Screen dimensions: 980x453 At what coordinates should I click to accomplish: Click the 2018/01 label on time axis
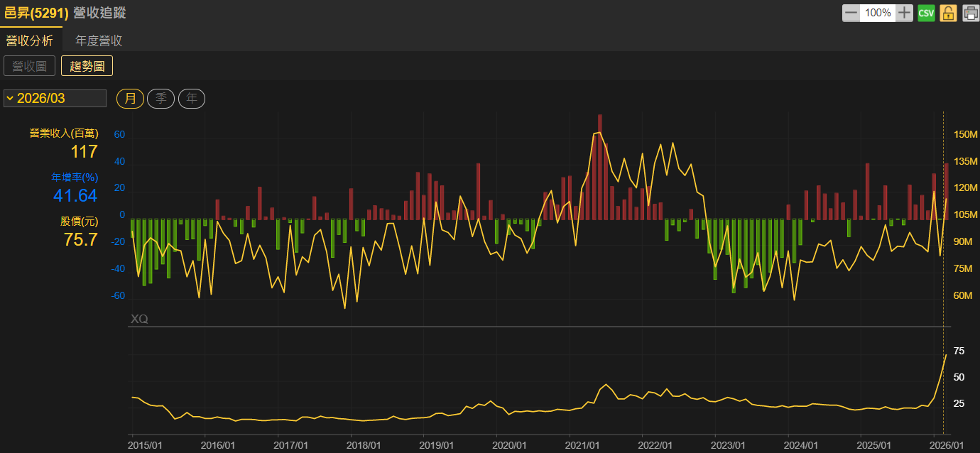point(364,444)
